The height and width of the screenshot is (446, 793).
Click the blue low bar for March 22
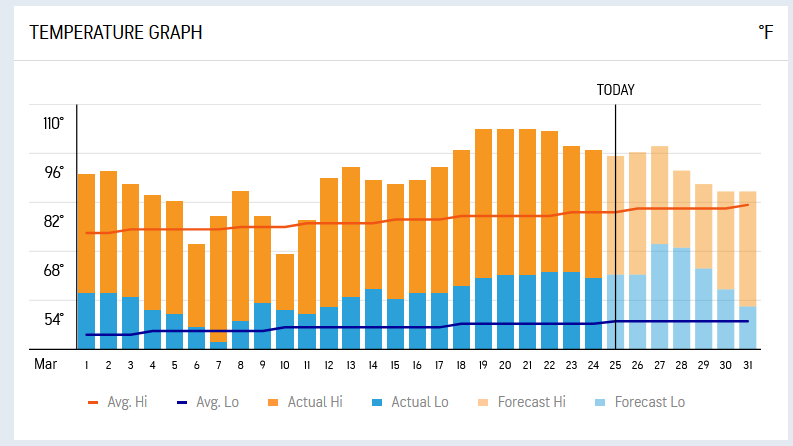click(549, 310)
